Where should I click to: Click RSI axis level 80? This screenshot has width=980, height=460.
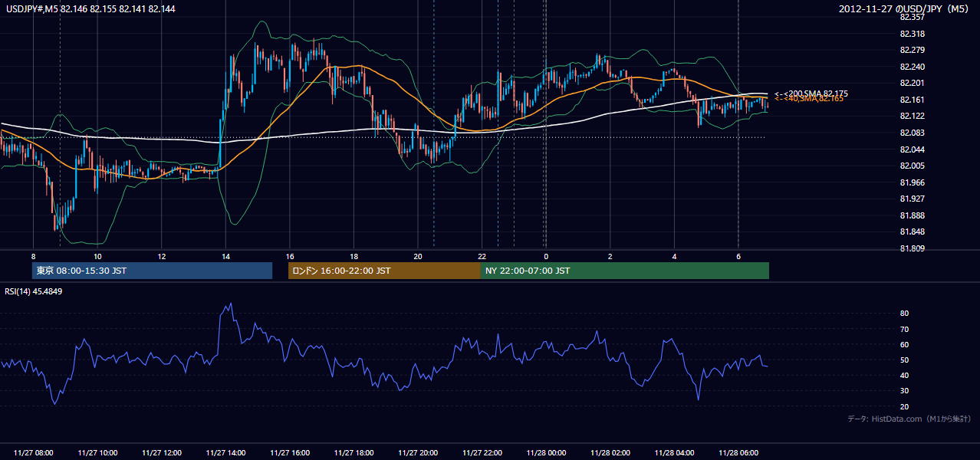click(905, 314)
